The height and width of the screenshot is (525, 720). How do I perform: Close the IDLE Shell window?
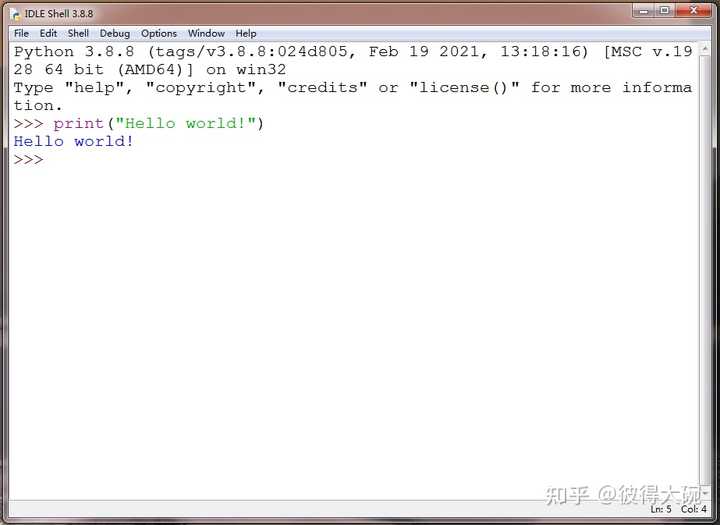(693, 11)
